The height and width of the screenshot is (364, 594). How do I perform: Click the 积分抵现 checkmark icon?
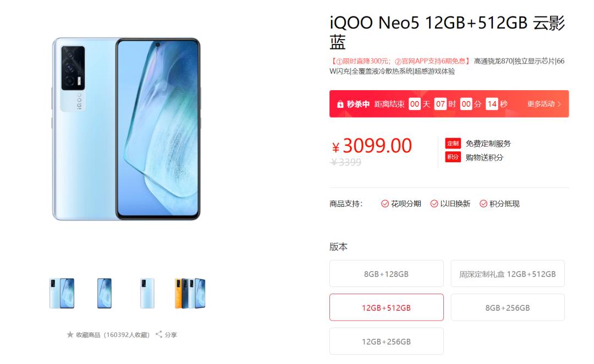tap(483, 204)
